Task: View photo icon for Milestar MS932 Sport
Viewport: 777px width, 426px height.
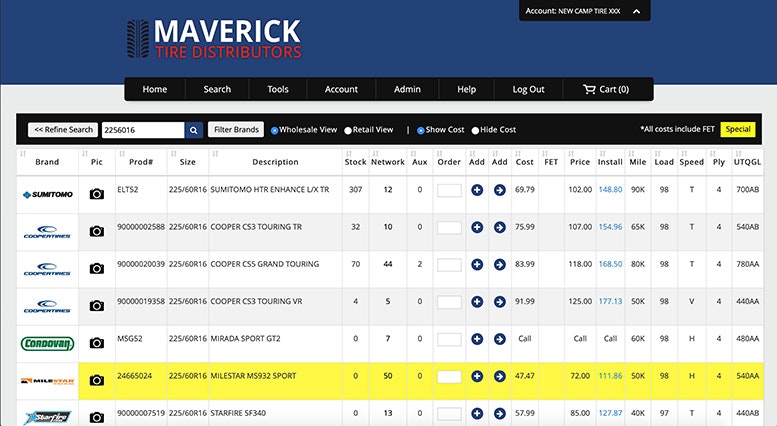Action: [96, 380]
